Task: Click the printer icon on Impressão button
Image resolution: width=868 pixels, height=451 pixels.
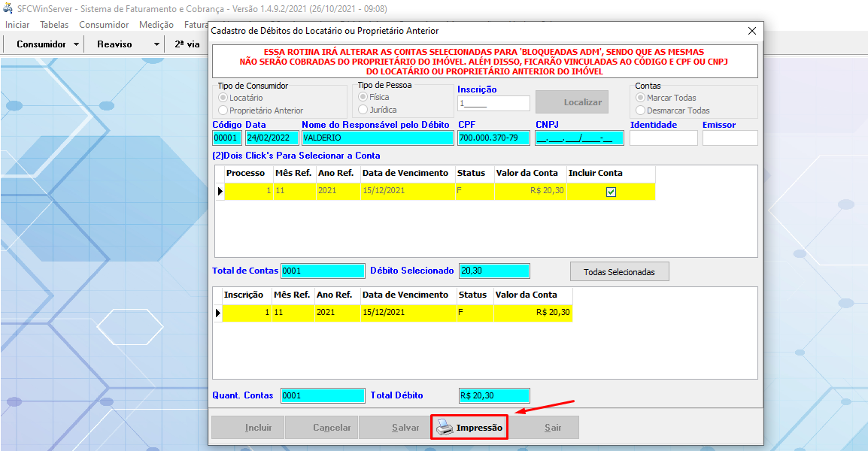Action: (x=445, y=428)
